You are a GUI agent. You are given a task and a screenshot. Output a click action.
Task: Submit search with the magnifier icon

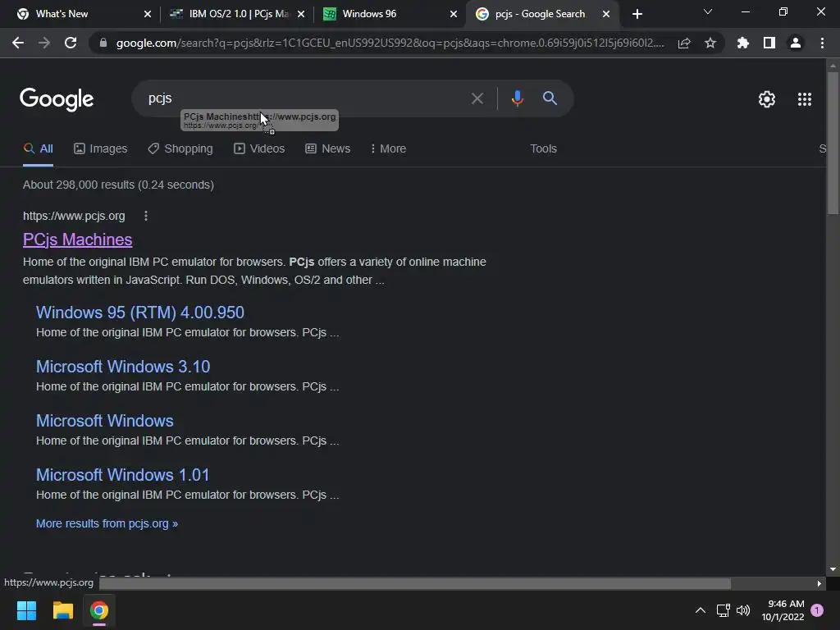click(x=550, y=98)
